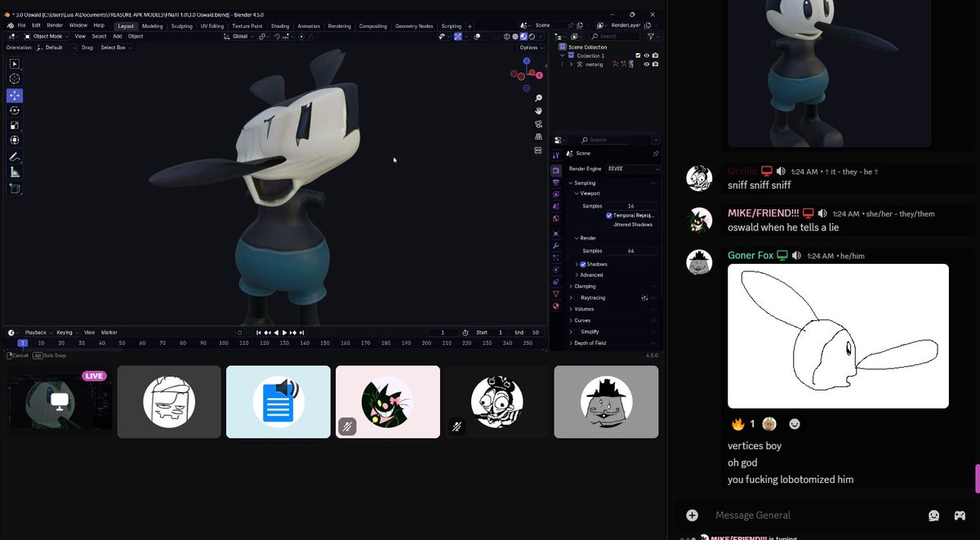Hide metarig with eye icon
The image size is (980, 540).
646,64
